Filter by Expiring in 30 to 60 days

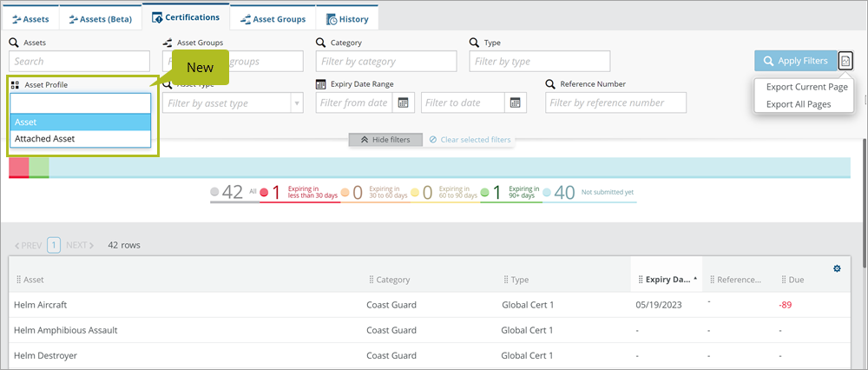tap(375, 192)
